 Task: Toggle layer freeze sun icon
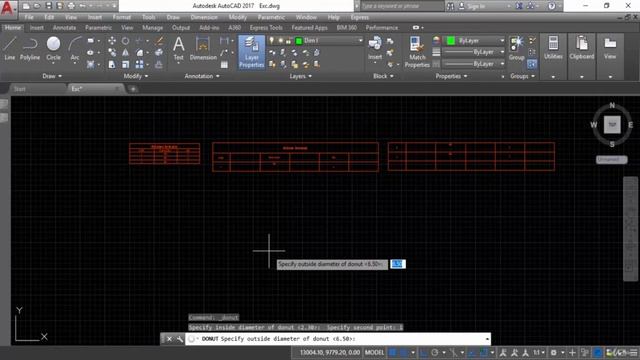[280, 40]
